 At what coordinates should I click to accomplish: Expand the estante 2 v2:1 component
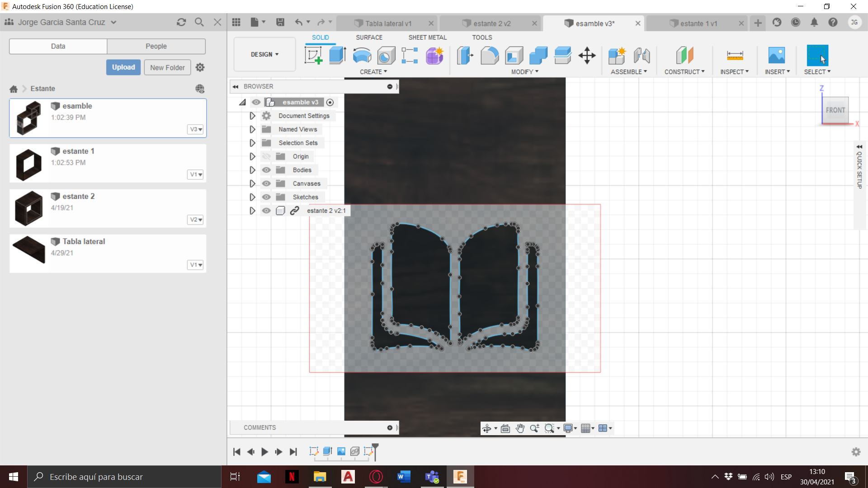click(x=252, y=210)
